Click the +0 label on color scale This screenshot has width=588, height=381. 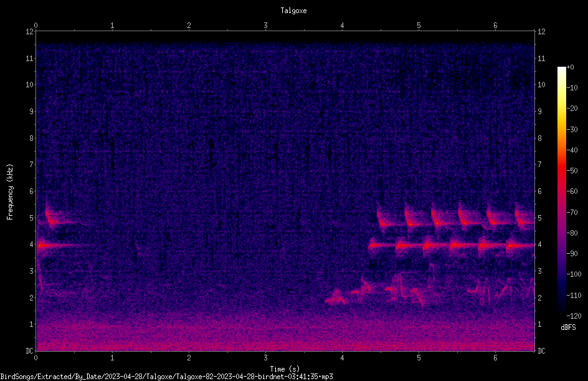[571, 67]
